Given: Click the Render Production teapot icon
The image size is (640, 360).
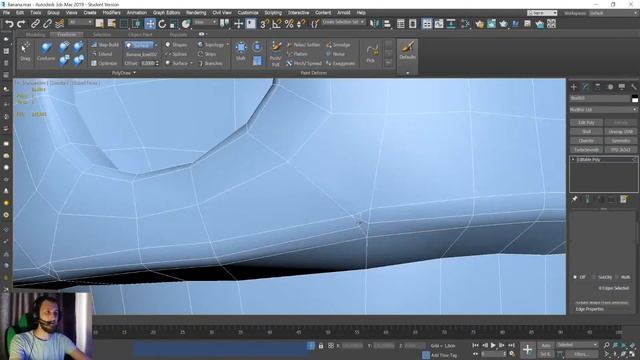Looking at the screenshot, I should tap(503, 24).
